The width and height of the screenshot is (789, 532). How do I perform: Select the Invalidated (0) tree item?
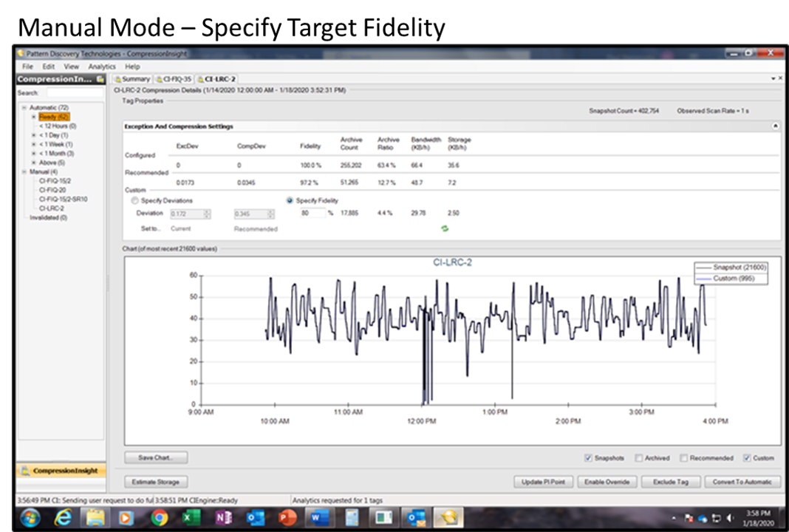48,217
